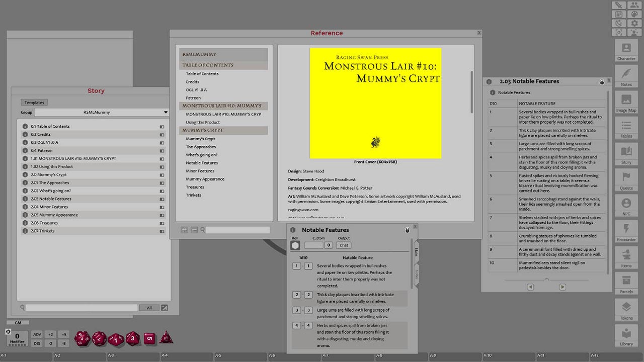Open the RSMLMummy Group dropdown

102,112
